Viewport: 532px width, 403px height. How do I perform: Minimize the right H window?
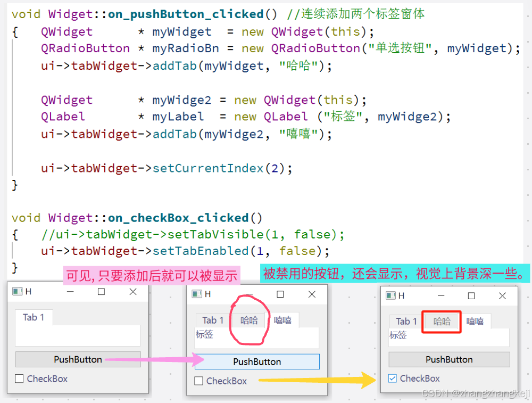coord(441,295)
